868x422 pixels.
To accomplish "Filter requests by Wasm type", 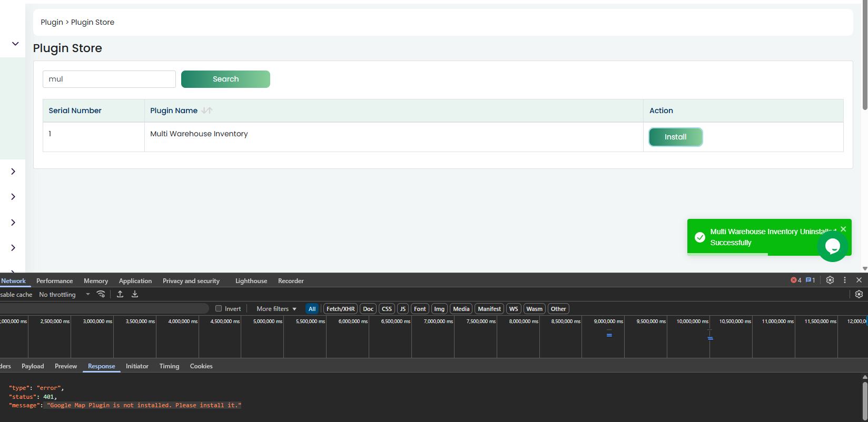I will tap(534, 309).
